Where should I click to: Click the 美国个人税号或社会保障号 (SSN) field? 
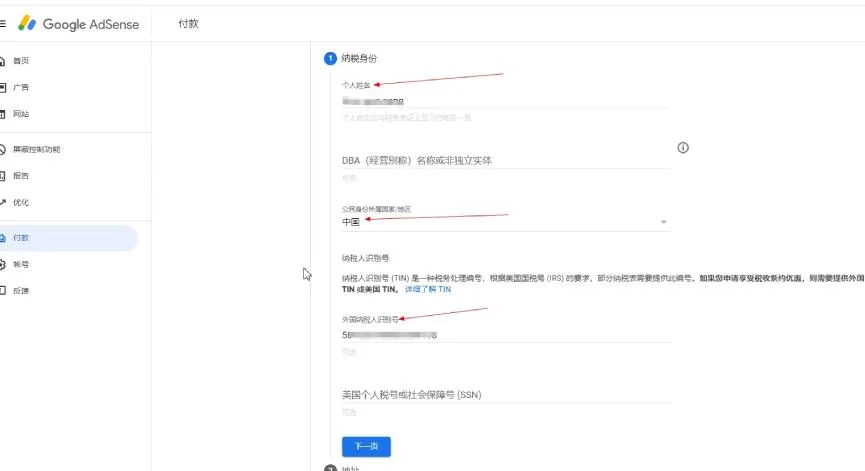pyautogui.click(x=506, y=395)
